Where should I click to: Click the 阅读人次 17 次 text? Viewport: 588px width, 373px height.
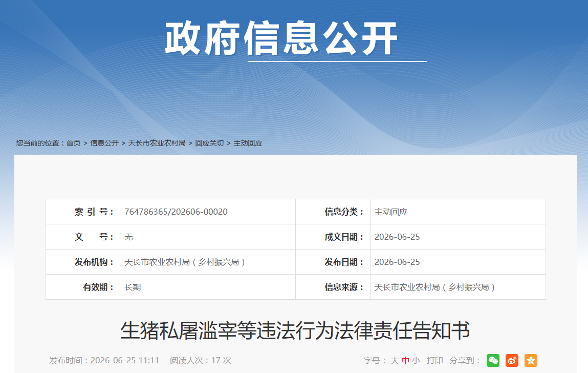click(201, 361)
